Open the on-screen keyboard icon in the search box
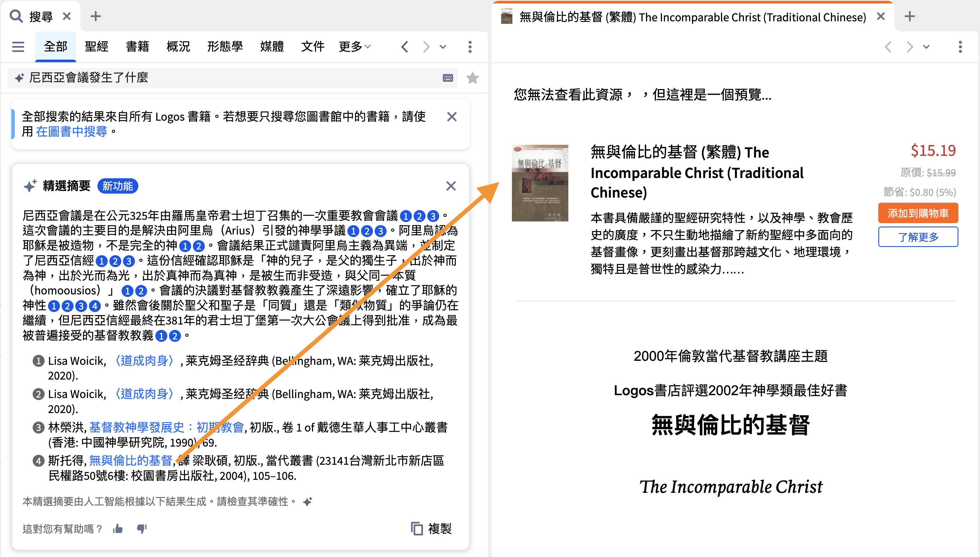Screen dimensions: 980x557 tap(448, 78)
